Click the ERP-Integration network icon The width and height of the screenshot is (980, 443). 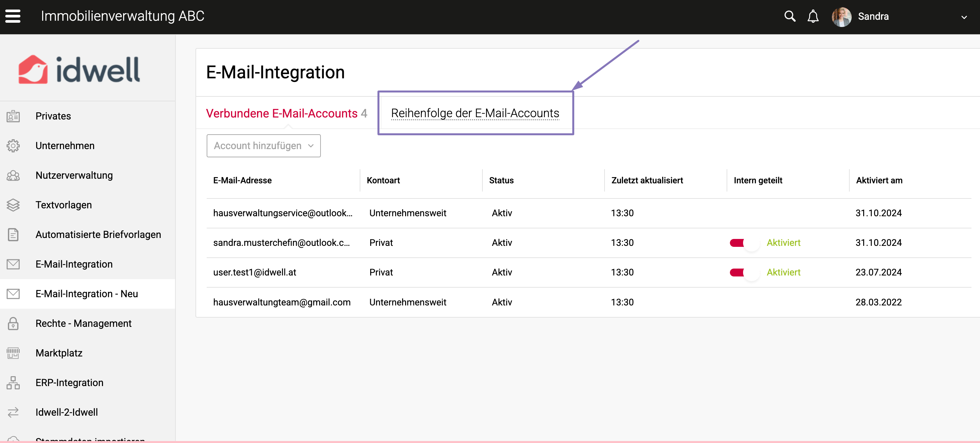click(13, 382)
